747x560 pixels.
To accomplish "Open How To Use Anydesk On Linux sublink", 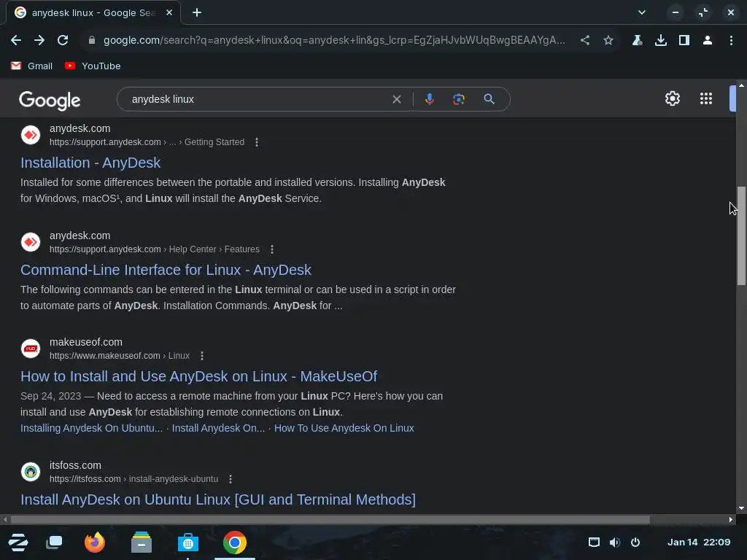I will pyautogui.click(x=344, y=428).
